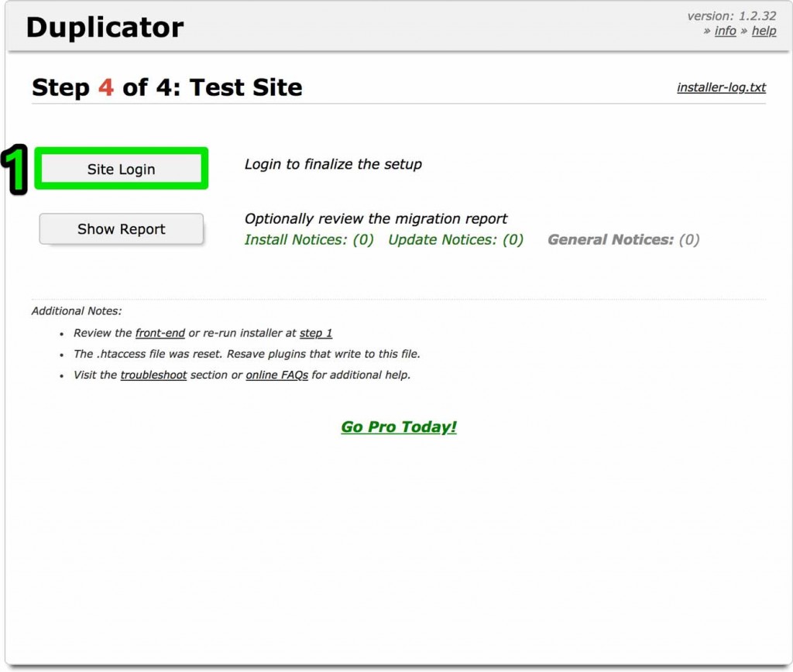Image resolution: width=793 pixels, height=672 pixels.
Task: Select the General Notices: (0) text
Action: coord(623,240)
